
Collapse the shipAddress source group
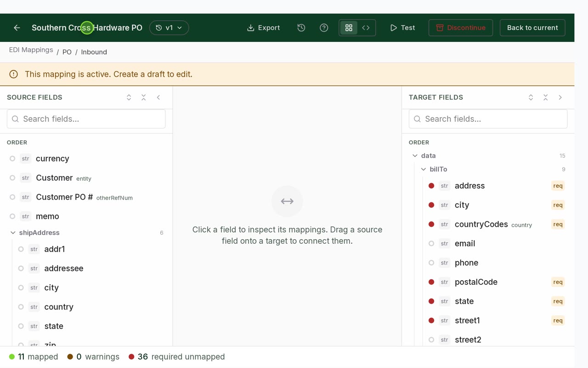click(13, 233)
